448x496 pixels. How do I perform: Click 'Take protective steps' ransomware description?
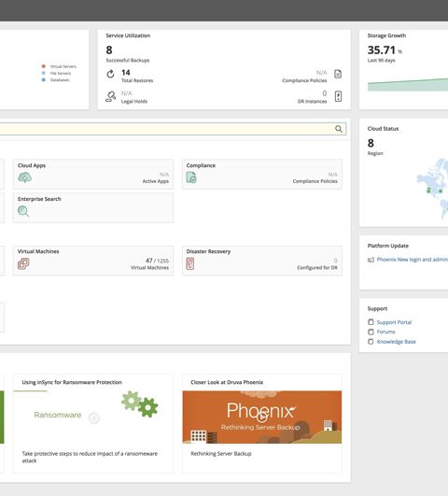coord(90,457)
